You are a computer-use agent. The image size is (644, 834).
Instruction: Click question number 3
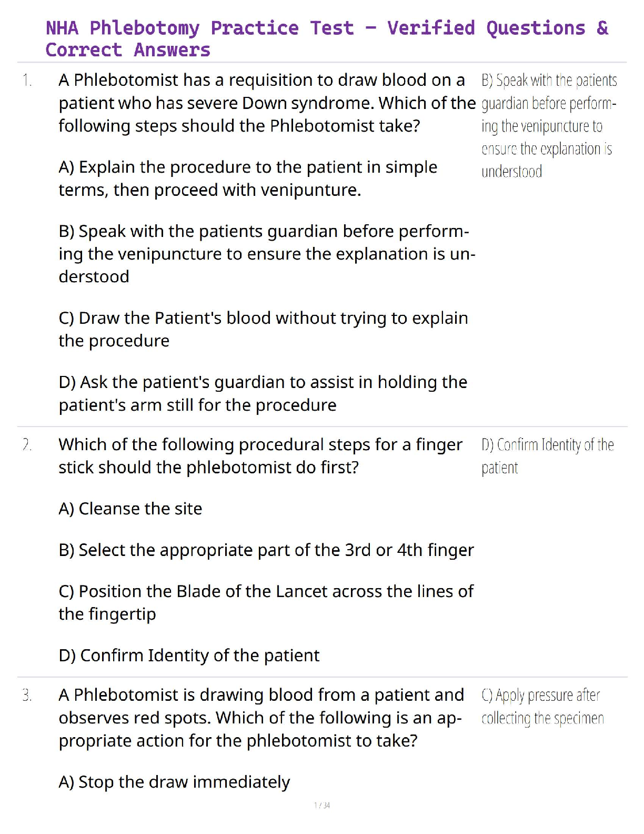tap(27, 696)
